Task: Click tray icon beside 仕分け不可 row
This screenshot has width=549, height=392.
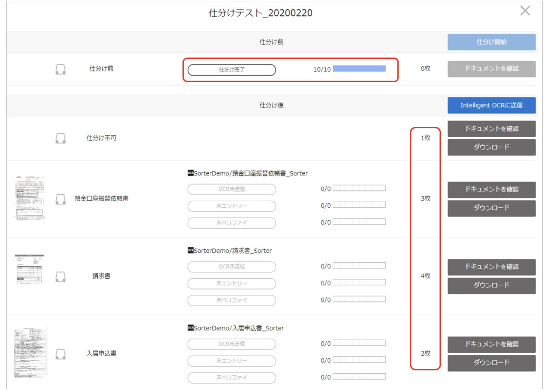Action: point(60,138)
